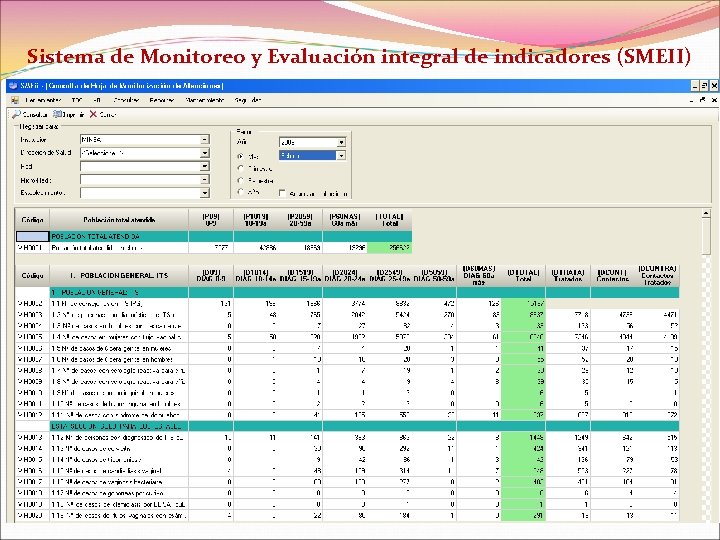Click the small icon left of the menu bar
Viewport: 720px width, 540px height.
tap(15, 100)
